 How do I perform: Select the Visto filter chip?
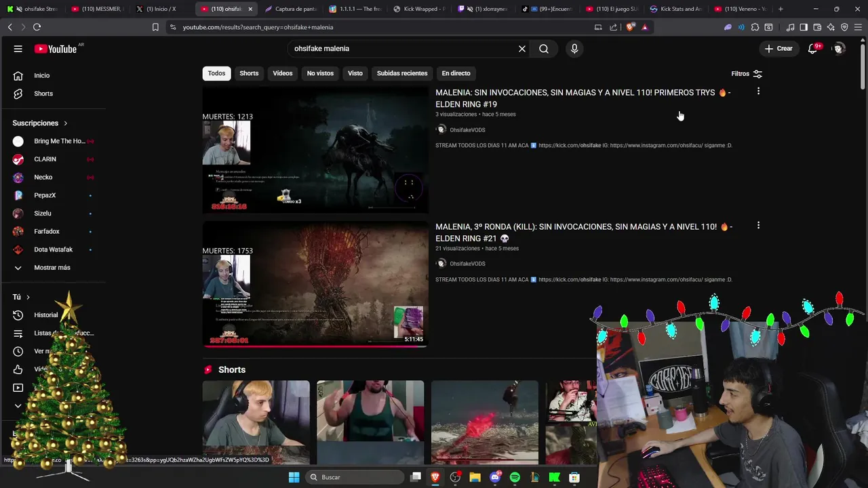[355, 73]
